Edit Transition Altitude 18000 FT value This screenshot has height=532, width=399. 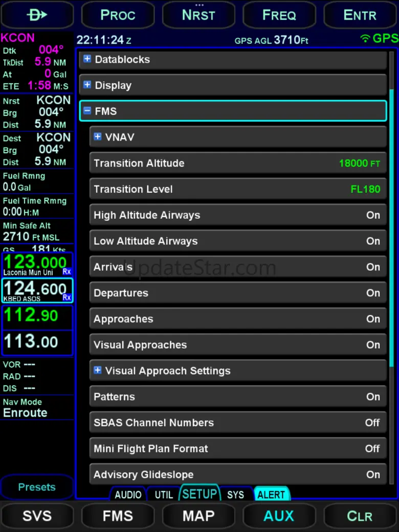[x=359, y=163]
